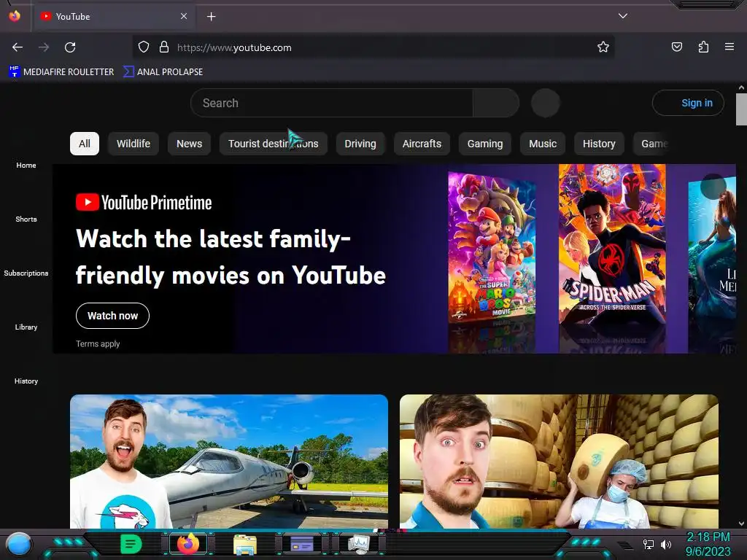747x560 pixels.
Task: Click the scrollbar down arrow
Action: tap(741, 524)
